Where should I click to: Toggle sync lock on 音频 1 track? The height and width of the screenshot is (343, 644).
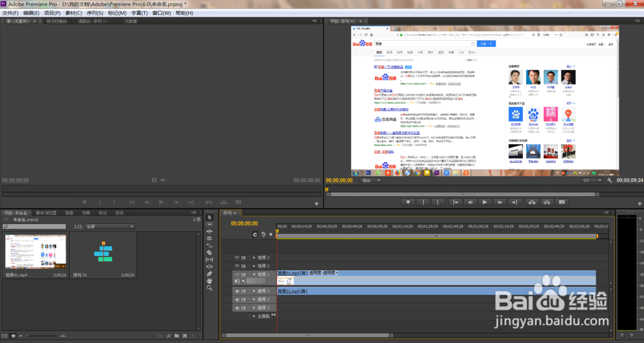tap(243, 291)
